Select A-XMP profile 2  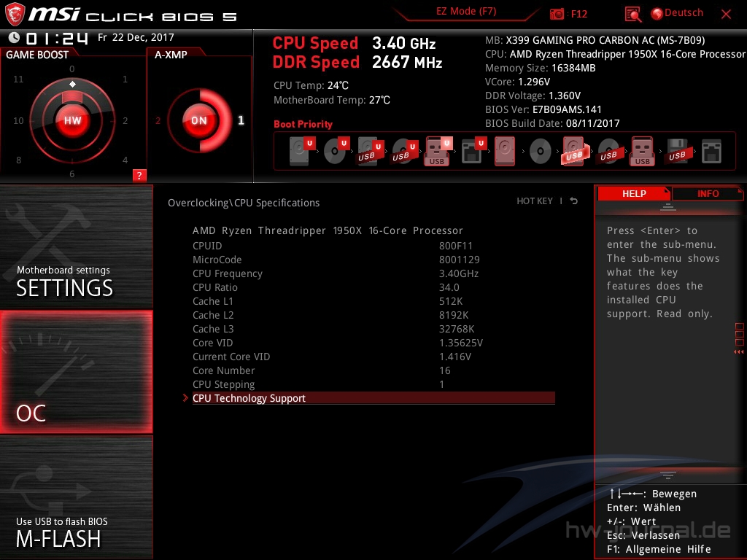158,121
